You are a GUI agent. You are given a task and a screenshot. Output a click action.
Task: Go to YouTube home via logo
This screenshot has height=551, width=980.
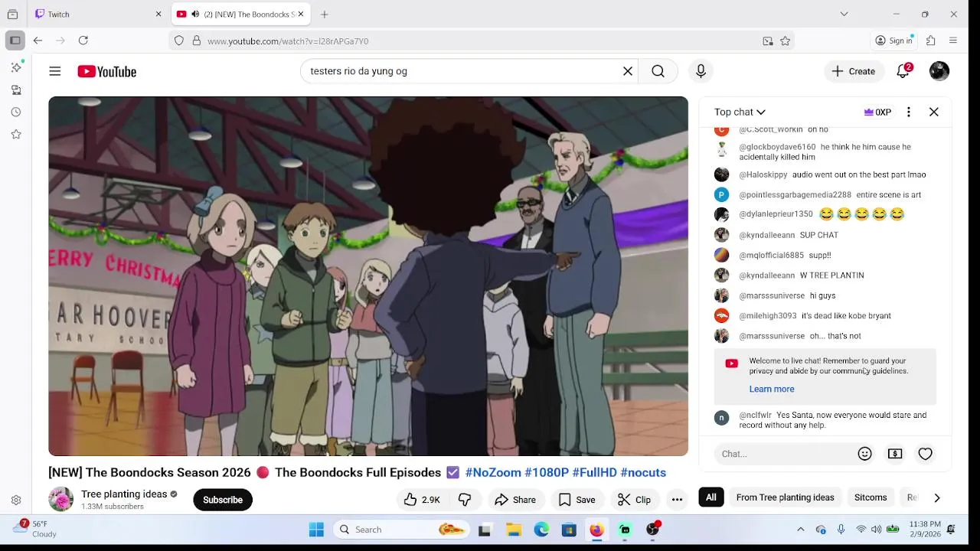(x=106, y=71)
